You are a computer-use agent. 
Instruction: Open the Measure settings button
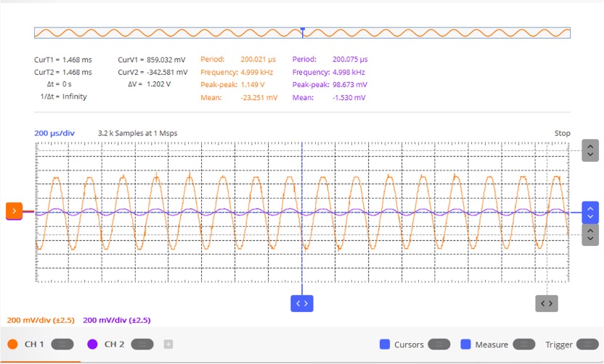point(524,344)
